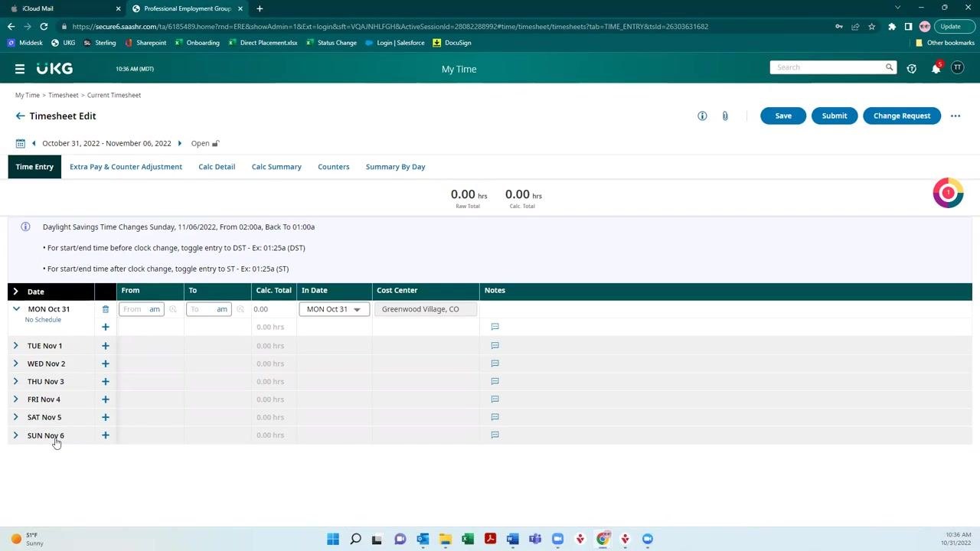The width and height of the screenshot is (980, 551).
Task: Open notes for SUN Nov 6
Action: tap(495, 435)
